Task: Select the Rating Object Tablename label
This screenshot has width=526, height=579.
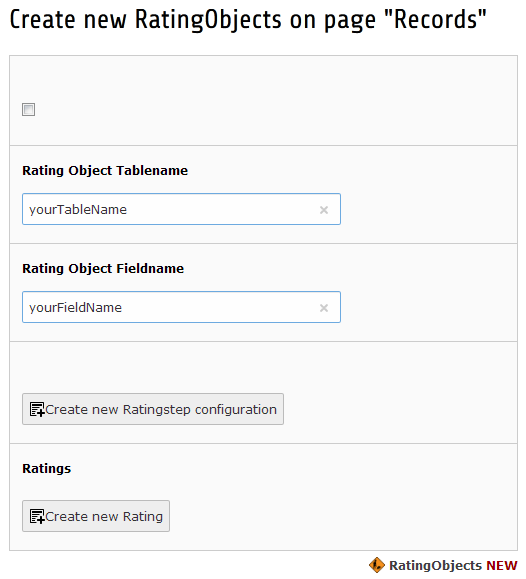Action: click(x=105, y=171)
